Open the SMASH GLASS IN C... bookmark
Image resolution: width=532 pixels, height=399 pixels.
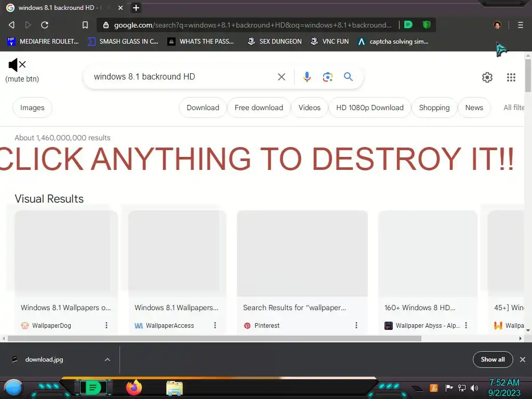[123, 42]
